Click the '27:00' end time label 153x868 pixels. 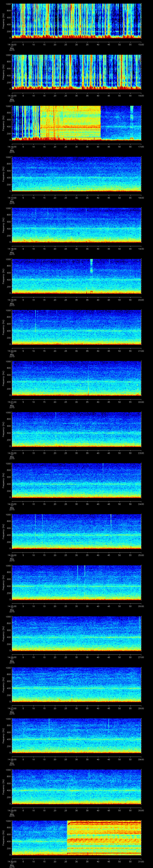(141, 657)
